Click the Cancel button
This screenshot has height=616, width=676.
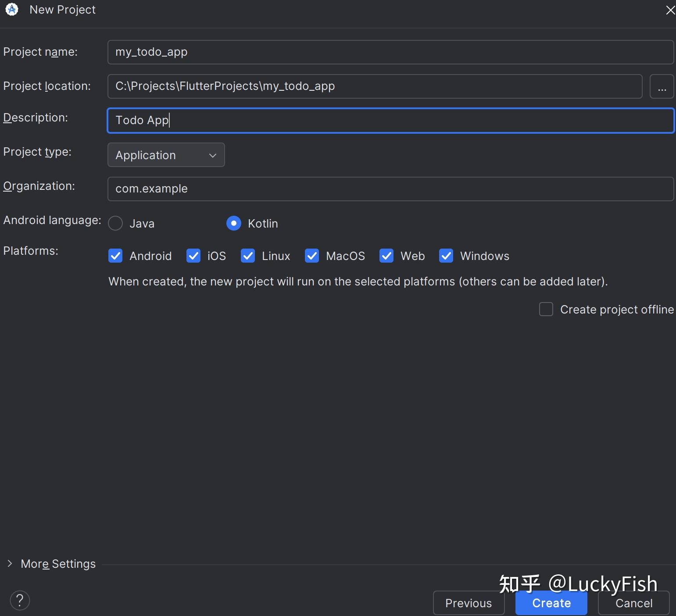[x=633, y=603]
